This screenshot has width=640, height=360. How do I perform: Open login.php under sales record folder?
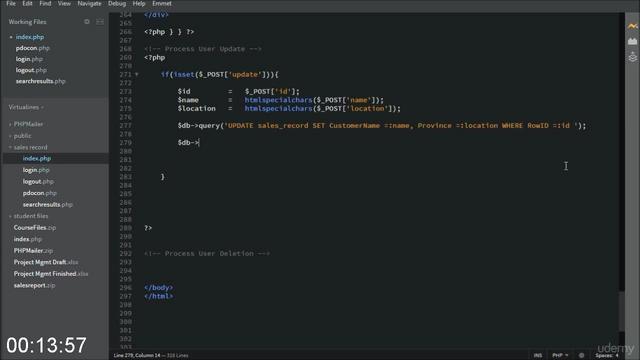point(36,170)
